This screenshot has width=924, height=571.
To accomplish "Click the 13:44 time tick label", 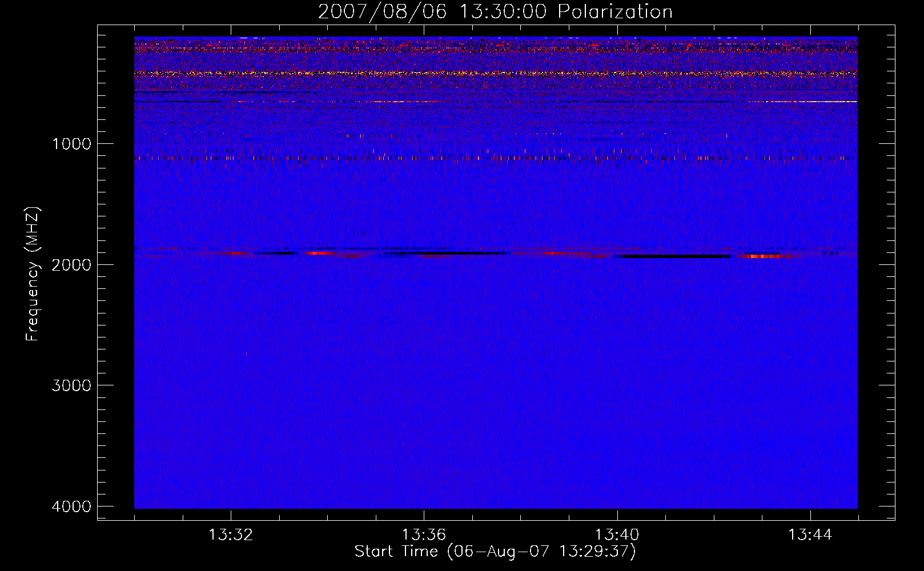I will 810,535.
